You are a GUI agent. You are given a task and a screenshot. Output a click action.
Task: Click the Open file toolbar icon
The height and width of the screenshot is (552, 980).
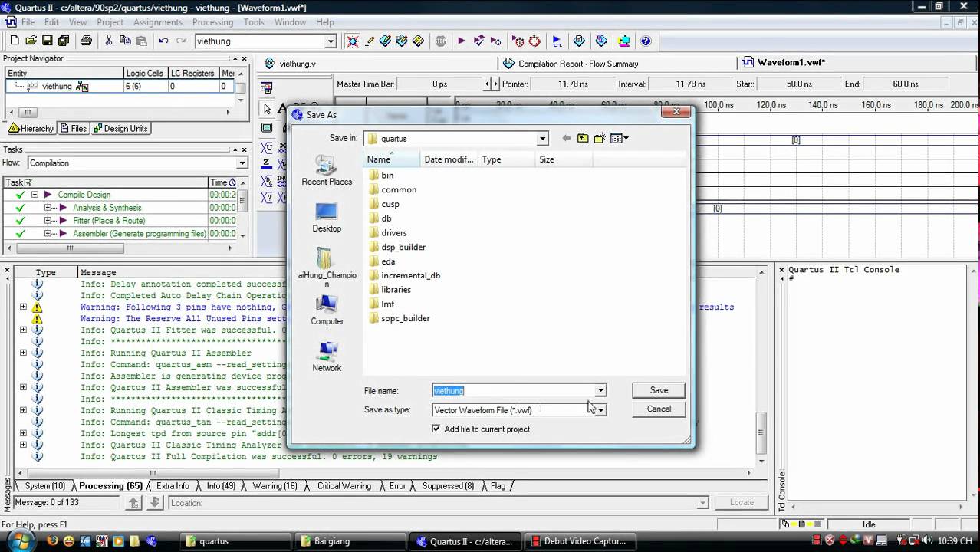(31, 41)
